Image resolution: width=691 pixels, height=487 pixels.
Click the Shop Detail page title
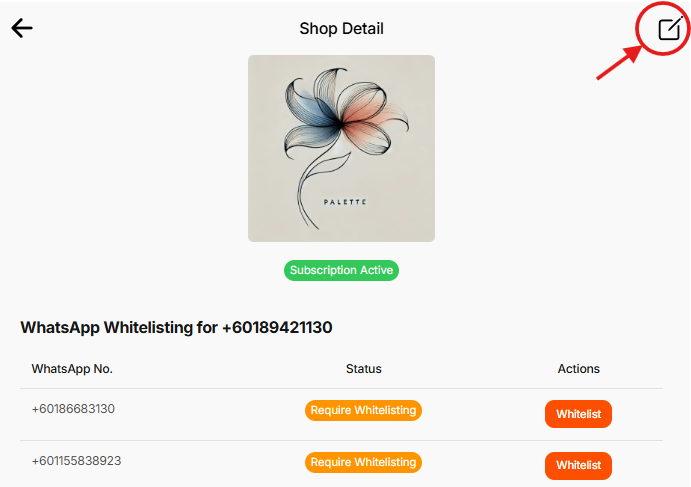click(x=341, y=29)
